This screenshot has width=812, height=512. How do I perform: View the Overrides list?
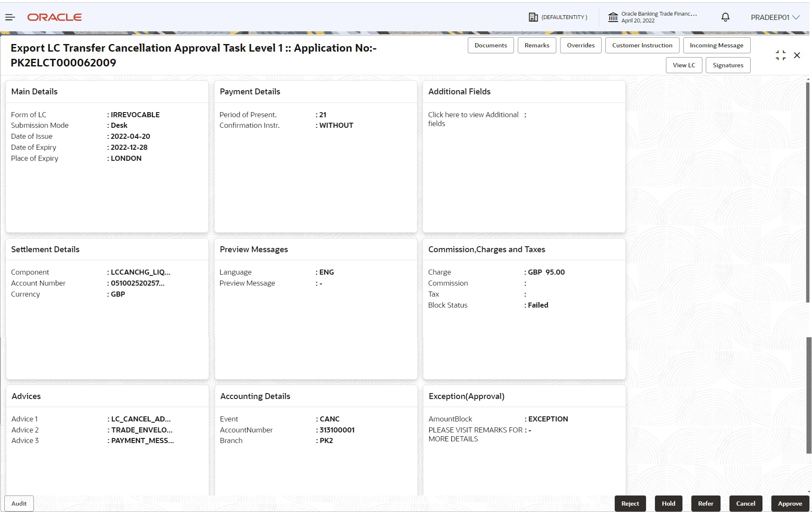(x=580, y=45)
